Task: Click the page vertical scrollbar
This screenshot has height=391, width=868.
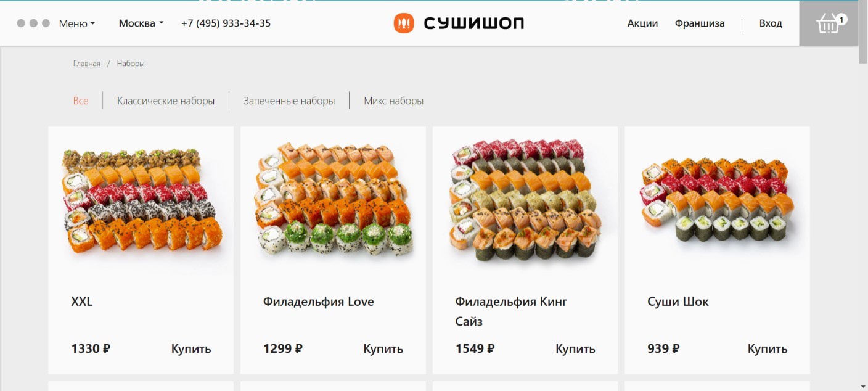Action: (863, 196)
